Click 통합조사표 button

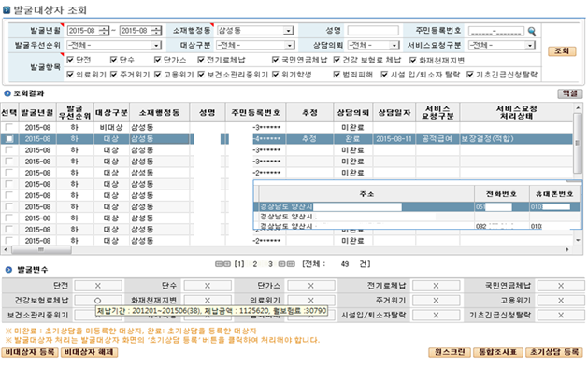[x=497, y=352]
